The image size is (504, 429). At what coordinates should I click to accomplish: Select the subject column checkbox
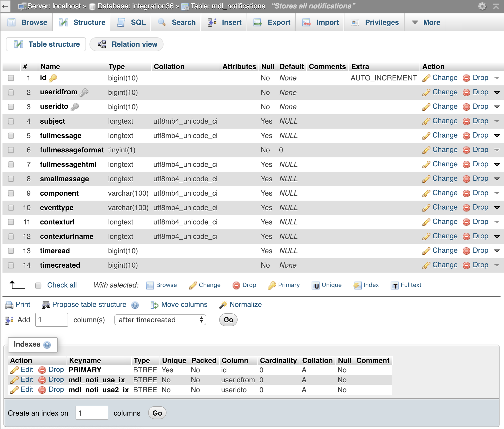[x=11, y=121]
